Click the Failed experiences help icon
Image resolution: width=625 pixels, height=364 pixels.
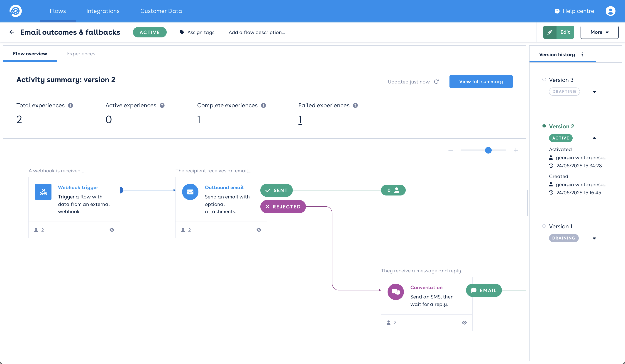coord(355,105)
